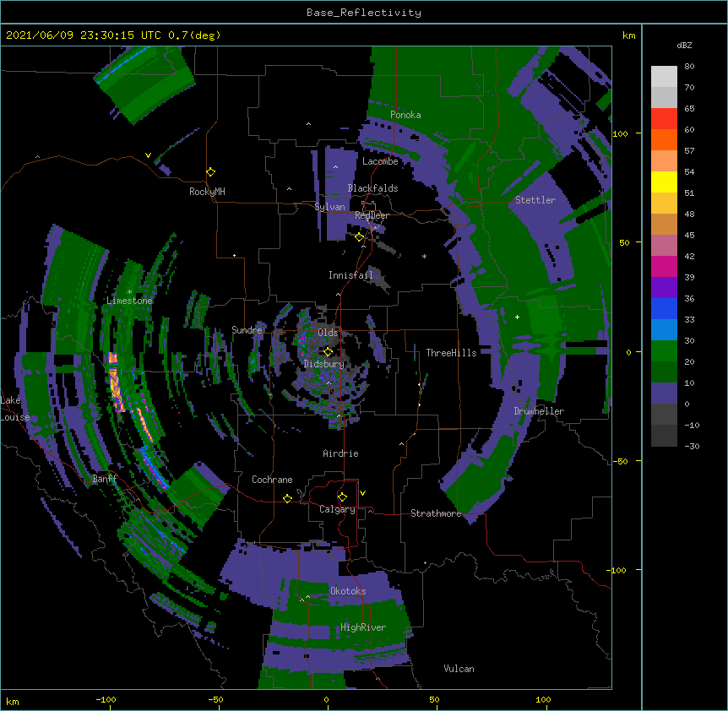Viewport: 728px width, 711px height.
Task: Click the -50 tick on the bottom x-axis
Action: tap(215, 699)
